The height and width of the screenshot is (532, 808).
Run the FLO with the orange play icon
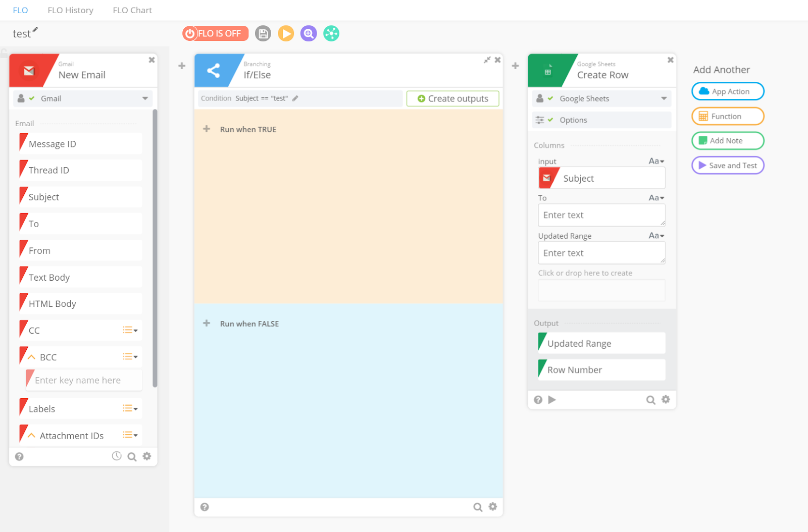point(286,33)
